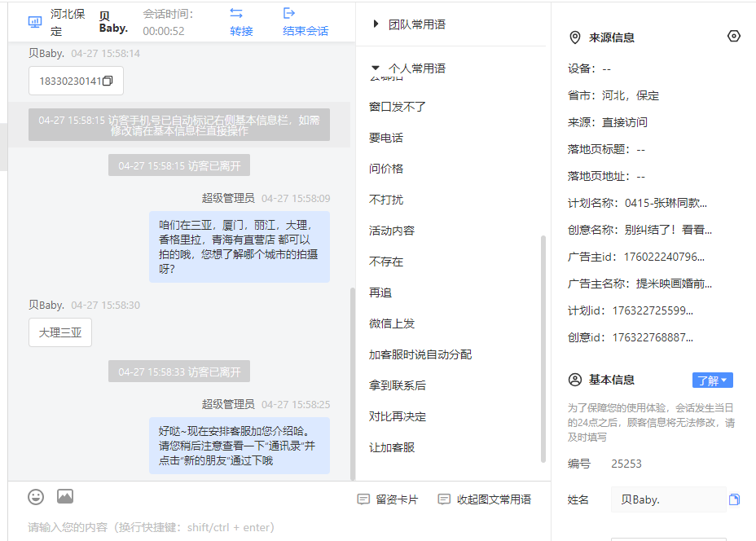Viewport: 756px width, 541px height.
Task: Click the system notice 04-27 15:58:33 访客已离开
Action: (x=179, y=372)
